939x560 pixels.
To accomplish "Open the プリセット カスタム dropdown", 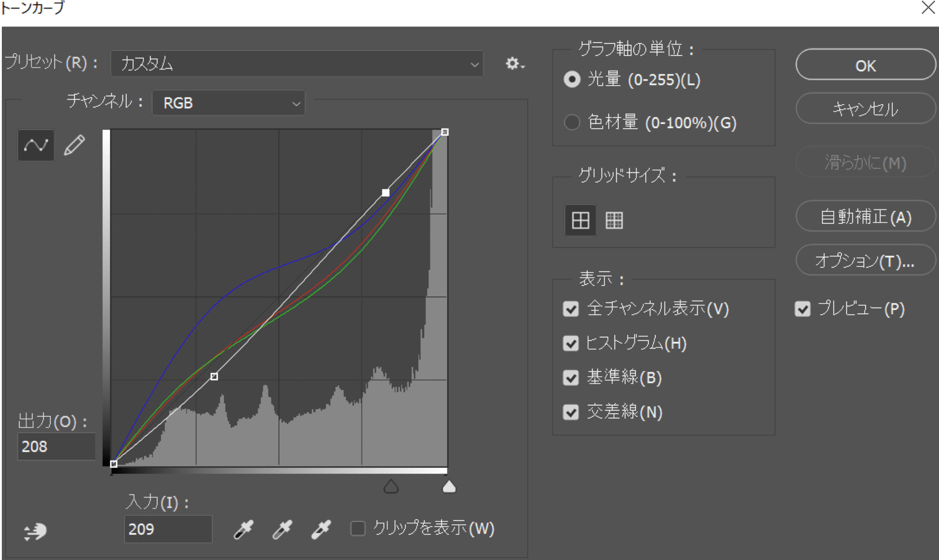I will click(297, 64).
